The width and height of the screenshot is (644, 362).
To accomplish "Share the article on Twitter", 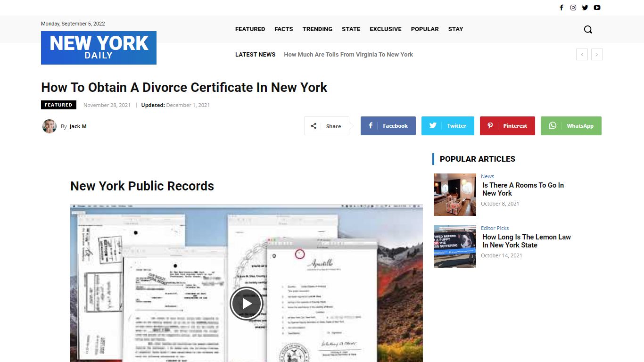I will [x=448, y=126].
